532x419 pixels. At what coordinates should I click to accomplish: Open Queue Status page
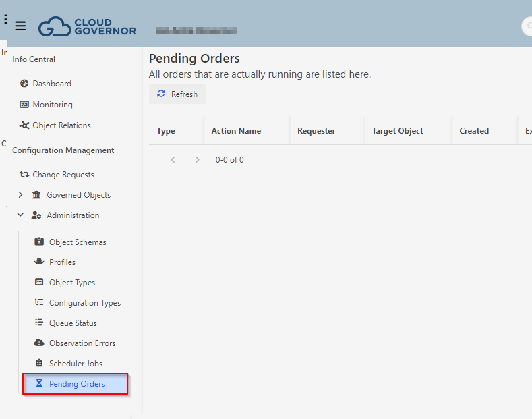tap(73, 323)
